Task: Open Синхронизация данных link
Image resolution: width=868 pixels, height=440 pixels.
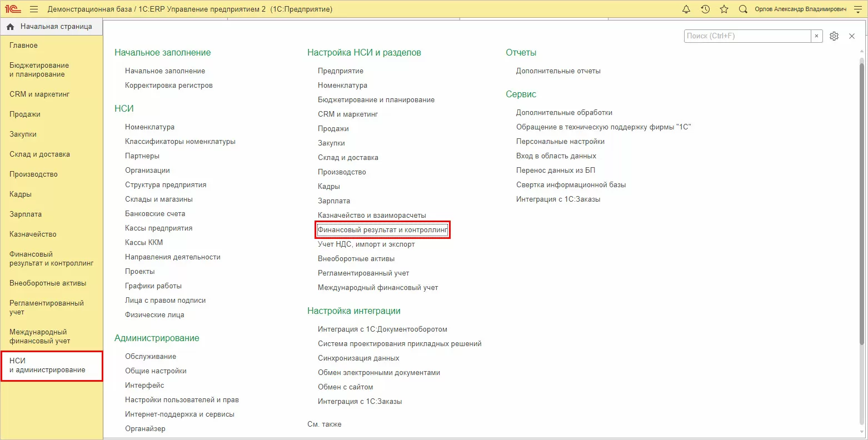Action: (358, 358)
